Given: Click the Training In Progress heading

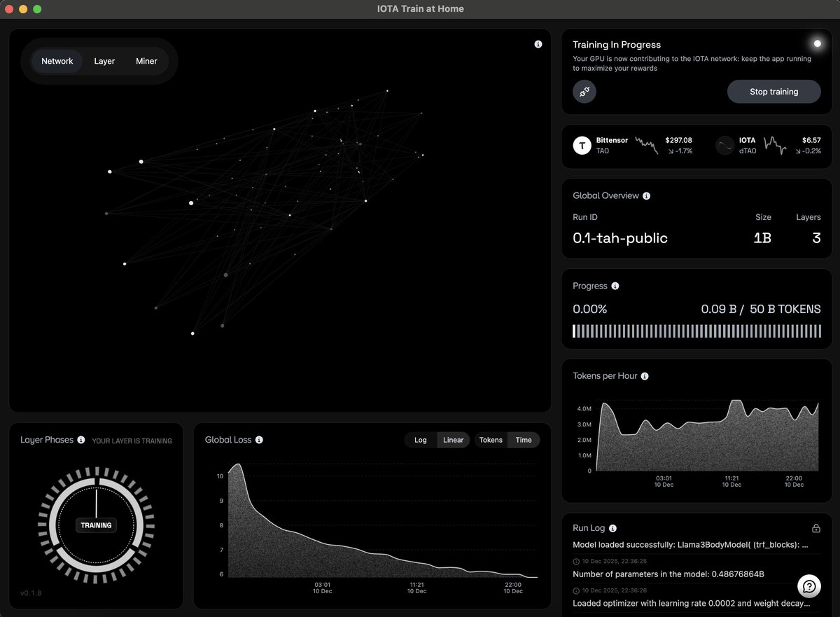Looking at the screenshot, I should [x=617, y=45].
